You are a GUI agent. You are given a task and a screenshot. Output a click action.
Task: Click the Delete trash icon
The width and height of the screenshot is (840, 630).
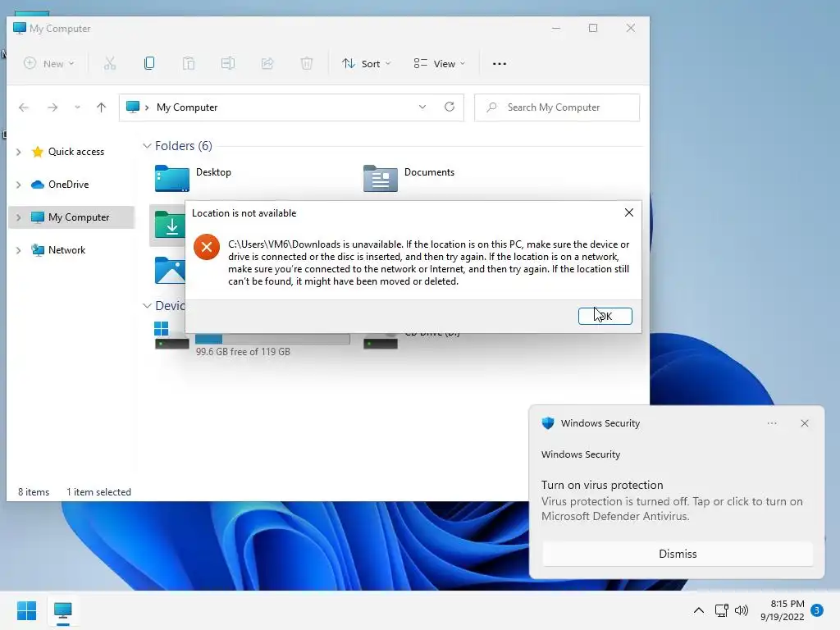(x=307, y=64)
